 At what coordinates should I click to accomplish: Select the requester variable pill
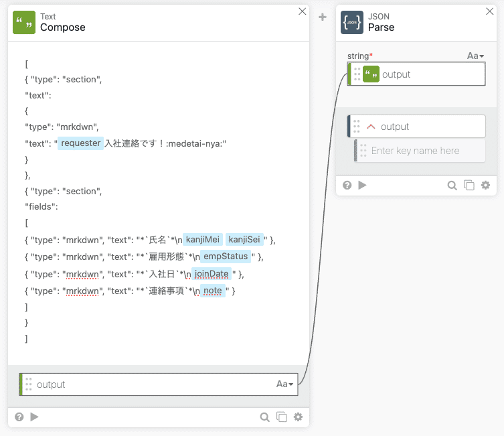[x=81, y=143]
